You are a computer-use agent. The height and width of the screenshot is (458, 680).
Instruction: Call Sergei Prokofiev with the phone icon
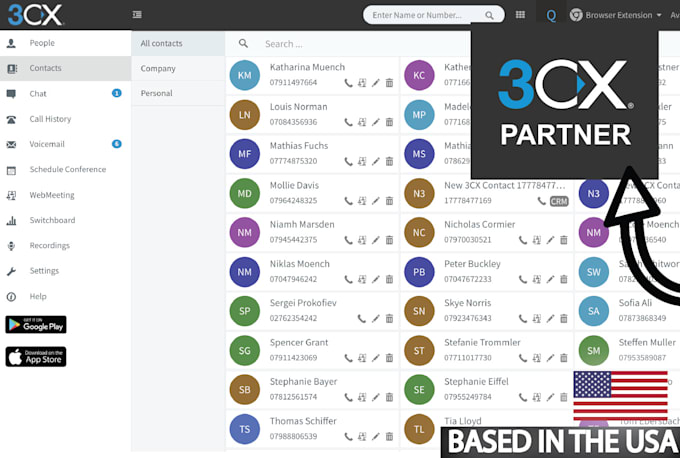click(362, 319)
